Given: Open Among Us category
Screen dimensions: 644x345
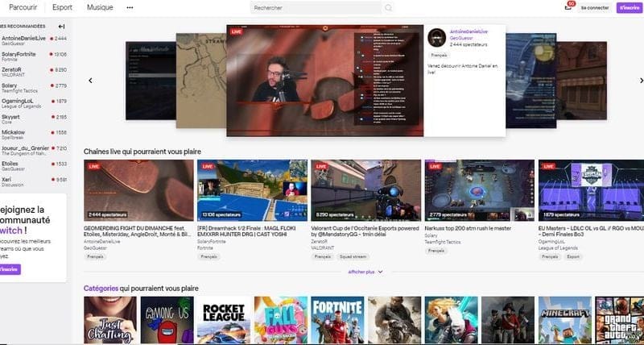Looking at the screenshot, I should [167, 320].
